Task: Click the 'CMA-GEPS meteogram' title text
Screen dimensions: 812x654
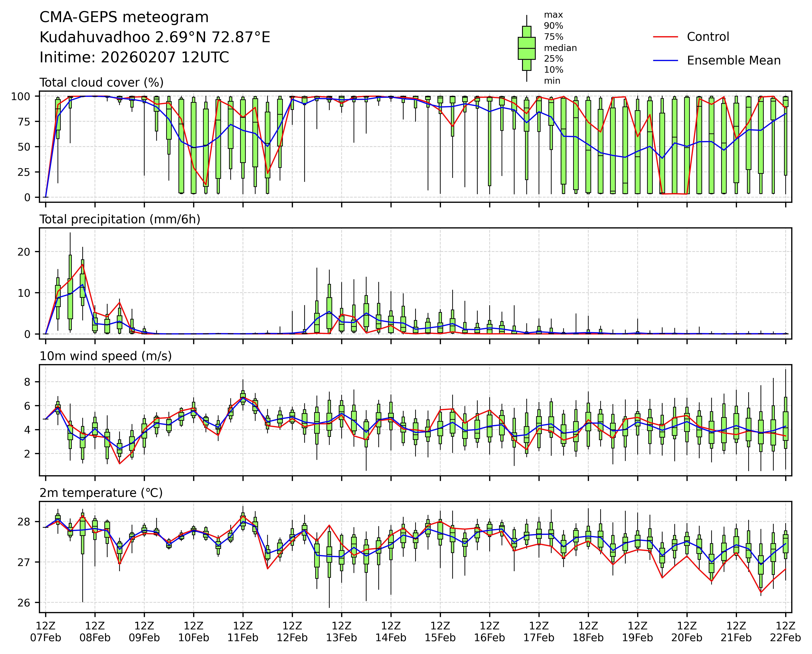Action: pyautogui.click(x=124, y=17)
